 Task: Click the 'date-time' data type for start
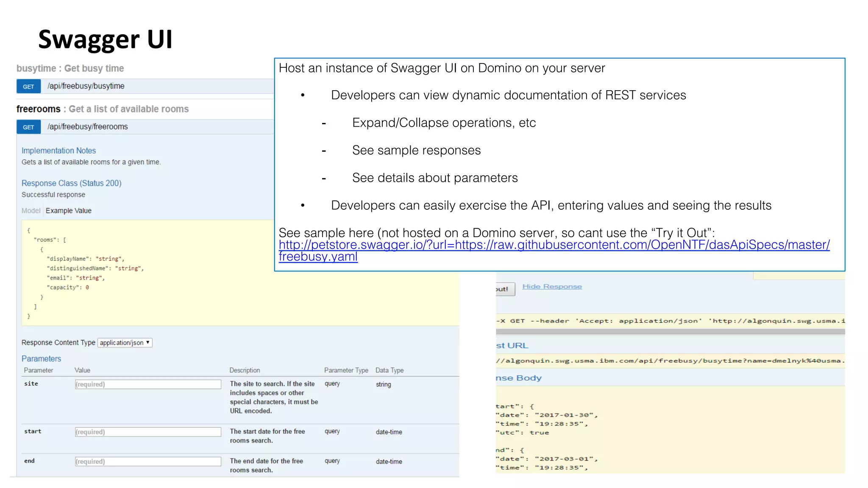click(389, 432)
